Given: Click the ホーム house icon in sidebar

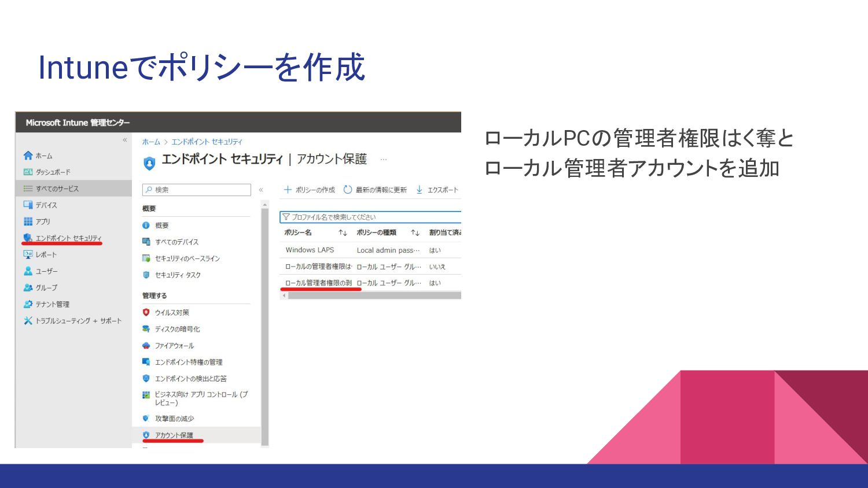Looking at the screenshot, I should tap(28, 156).
